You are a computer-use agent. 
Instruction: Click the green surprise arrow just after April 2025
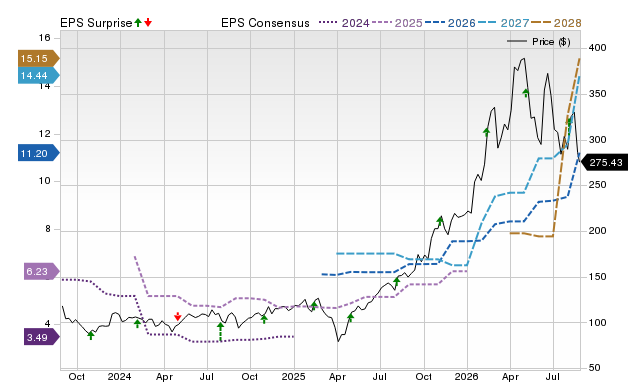pos(350,318)
